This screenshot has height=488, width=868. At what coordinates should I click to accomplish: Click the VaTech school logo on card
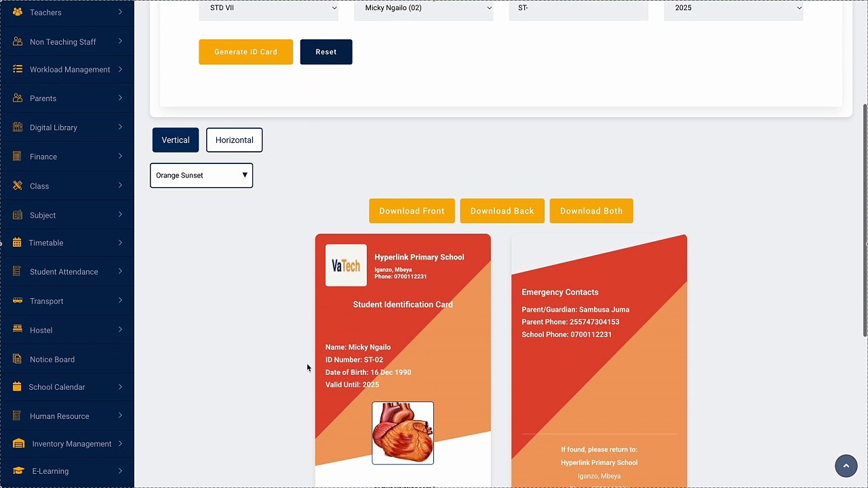[x=346, y=266]
